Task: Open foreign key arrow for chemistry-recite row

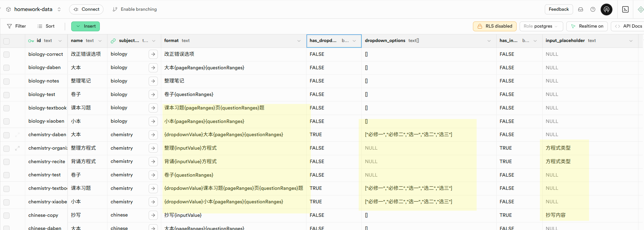Action: tap(153, 162)
